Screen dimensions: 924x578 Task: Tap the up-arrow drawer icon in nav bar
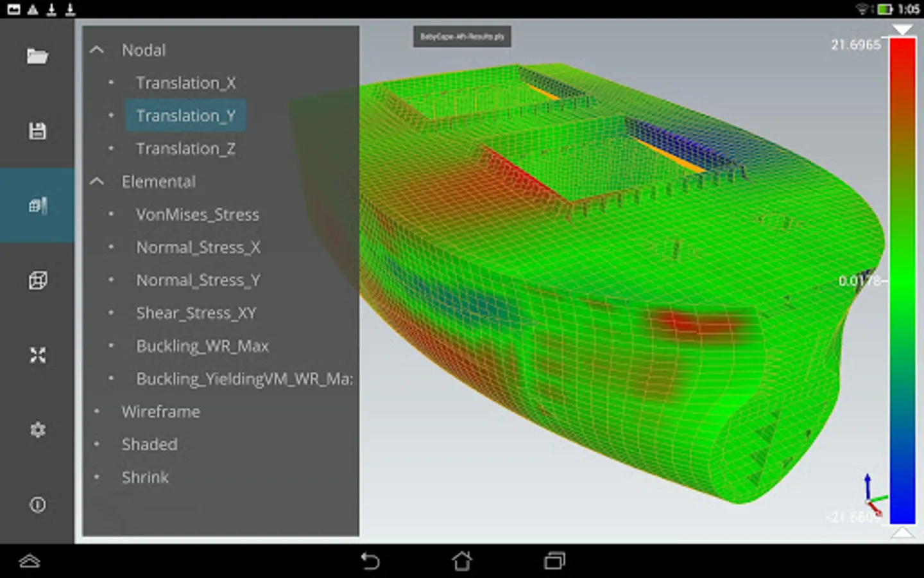click(x=30, y=561)
